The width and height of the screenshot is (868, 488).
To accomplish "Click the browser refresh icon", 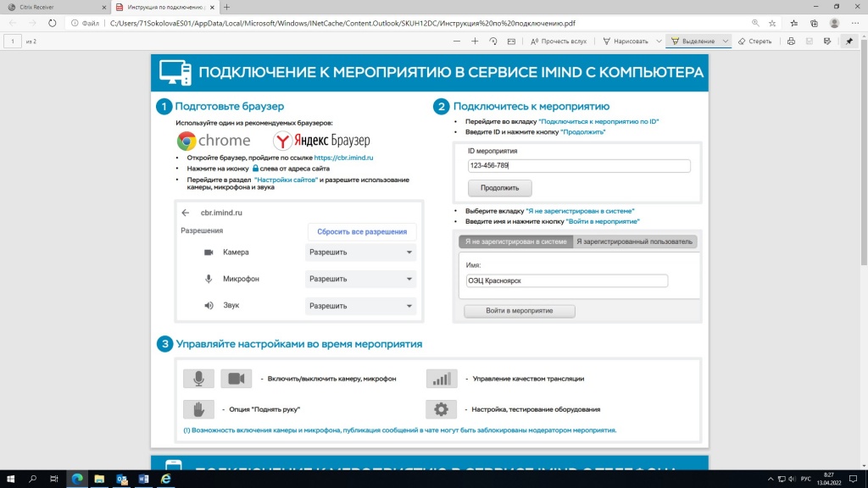I will tap(53, 23).
